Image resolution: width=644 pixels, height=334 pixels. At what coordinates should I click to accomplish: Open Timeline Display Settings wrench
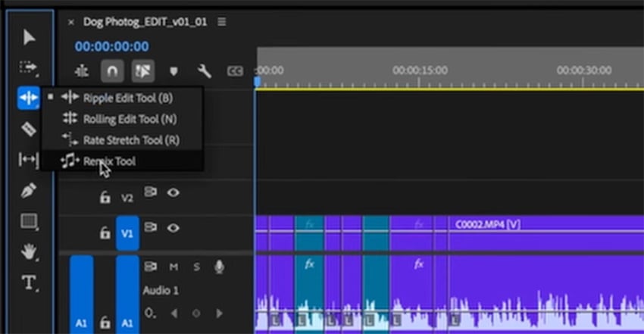[x=204, y=71]
